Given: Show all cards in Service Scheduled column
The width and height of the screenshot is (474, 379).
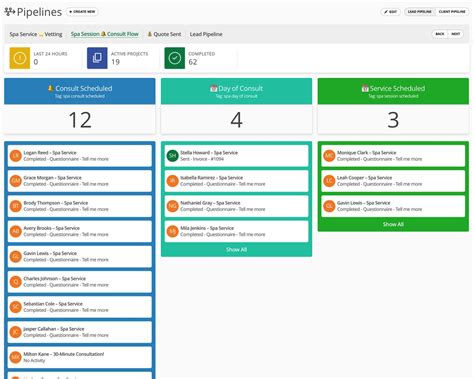Looking at the screenshot, I should 393,224.
